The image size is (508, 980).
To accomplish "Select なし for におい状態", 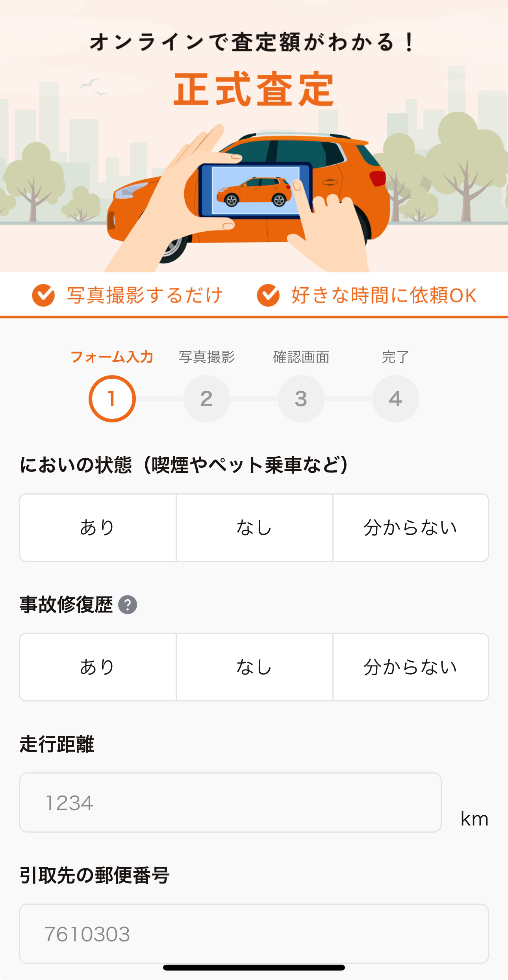I will 254,528.
